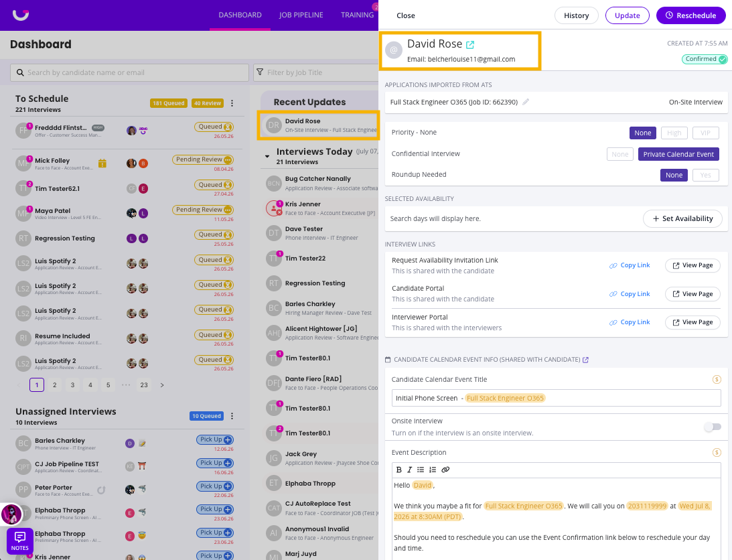Insert hyperlink in event description editor
Image resolution: width=732 pixels, height=560 pixels.
(445, 470)
